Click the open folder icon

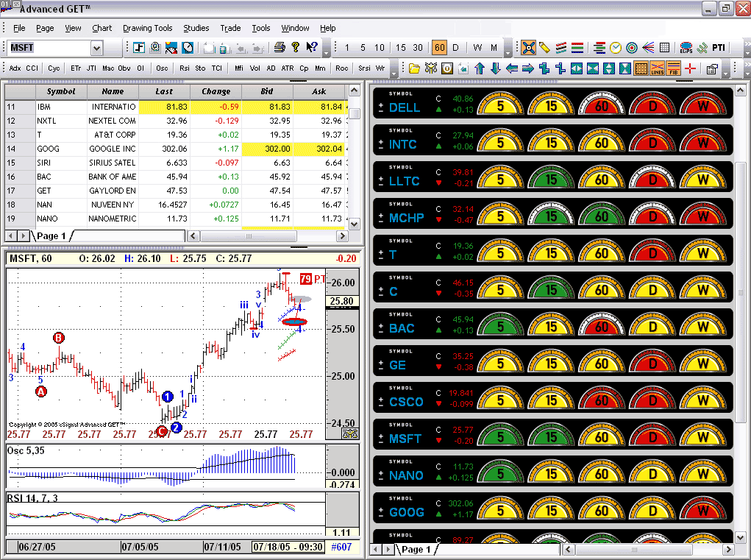tap(414, 68)
